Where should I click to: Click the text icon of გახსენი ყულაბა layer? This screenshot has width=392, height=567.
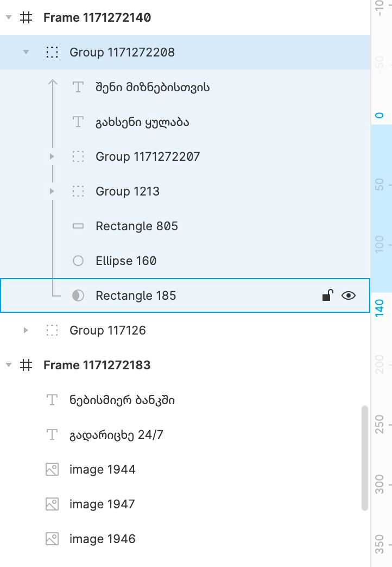tap(78, 122)
